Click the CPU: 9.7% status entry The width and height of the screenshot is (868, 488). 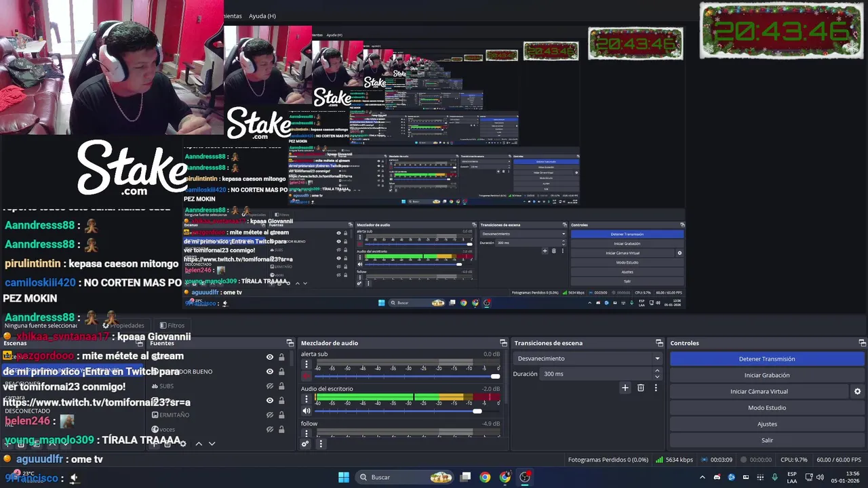pyautogui.click(x=794, y=460)
